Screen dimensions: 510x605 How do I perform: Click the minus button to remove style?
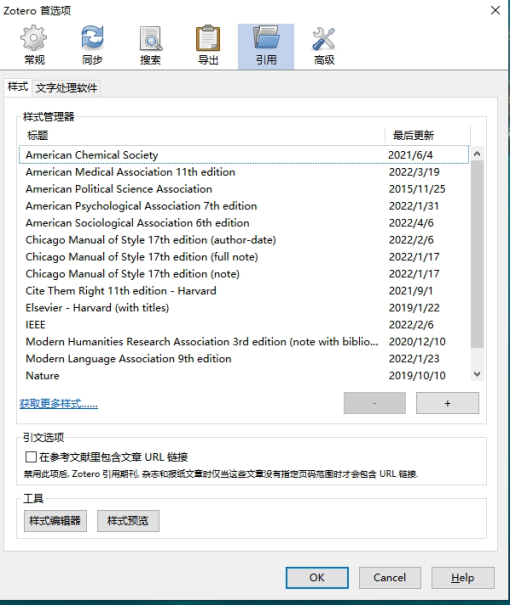pos(375,403)
